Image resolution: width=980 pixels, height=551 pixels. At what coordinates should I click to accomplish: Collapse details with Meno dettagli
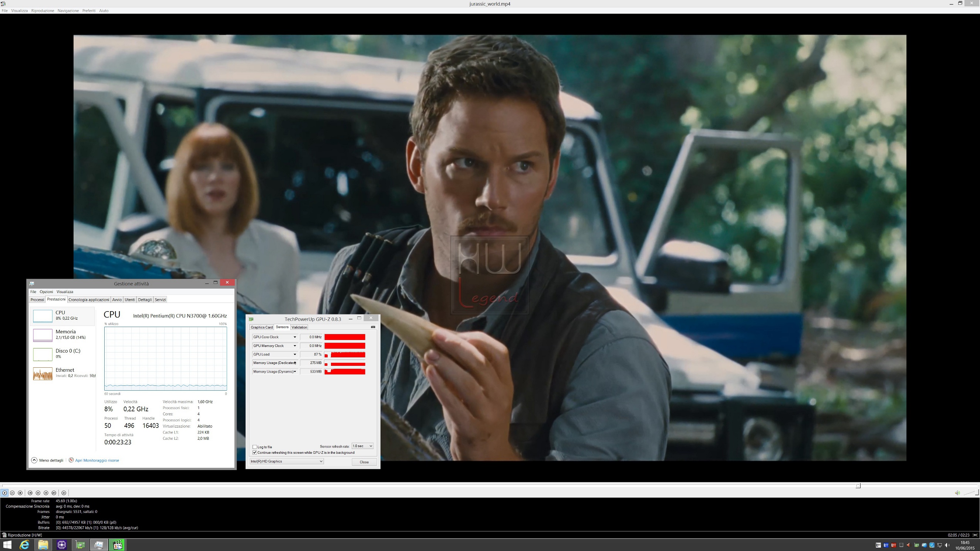(x=47, y=460)
